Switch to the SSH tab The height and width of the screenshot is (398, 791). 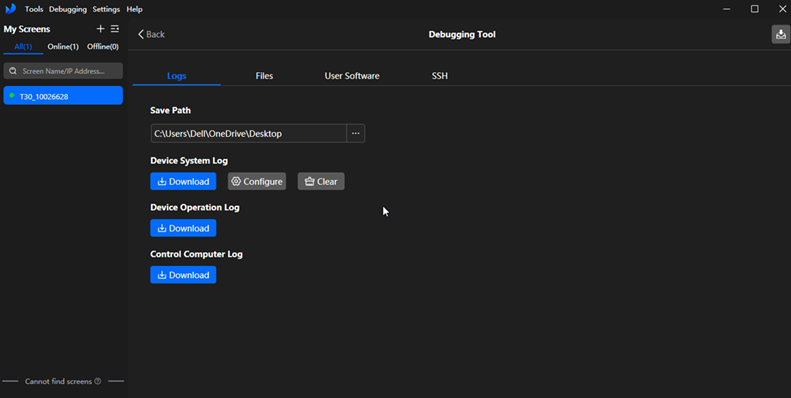[439, 76]
